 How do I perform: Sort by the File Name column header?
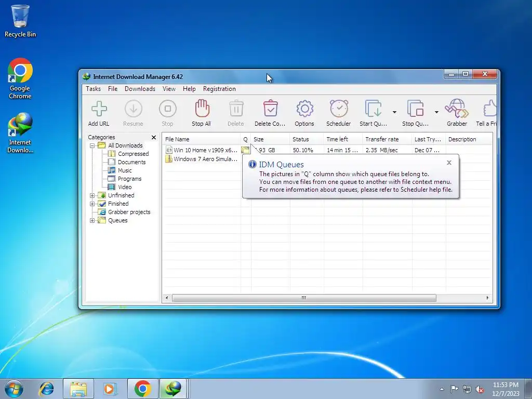[201, 139]
